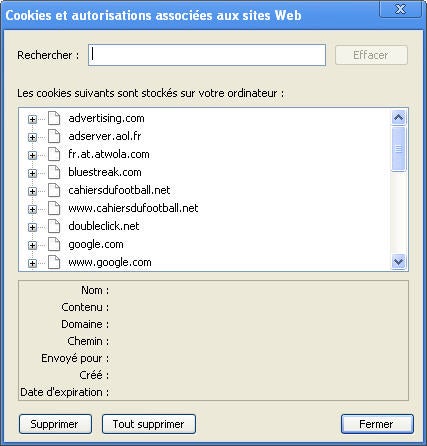Click the page icon beside google.com
This screenshot has height=446, width=427.
(54, 244)
